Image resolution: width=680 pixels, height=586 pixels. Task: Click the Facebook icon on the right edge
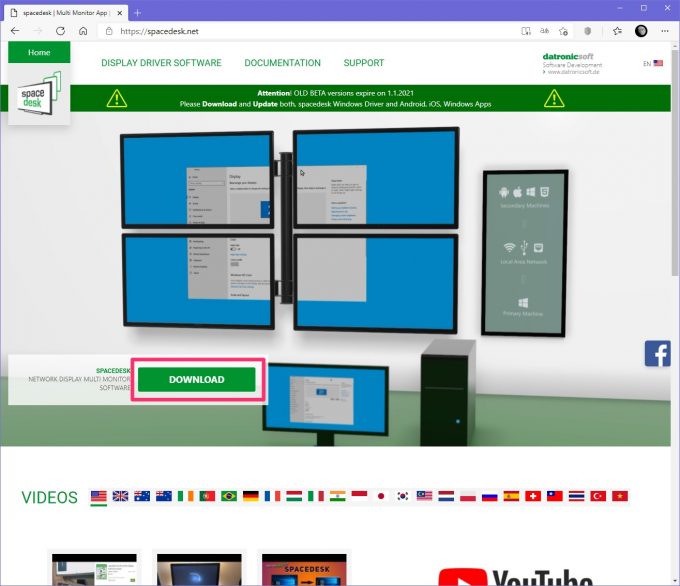[657, 354]
